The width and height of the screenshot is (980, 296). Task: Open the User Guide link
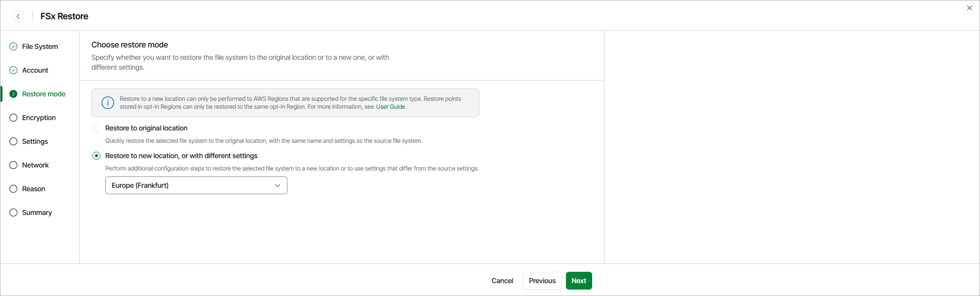coord(390,107)
